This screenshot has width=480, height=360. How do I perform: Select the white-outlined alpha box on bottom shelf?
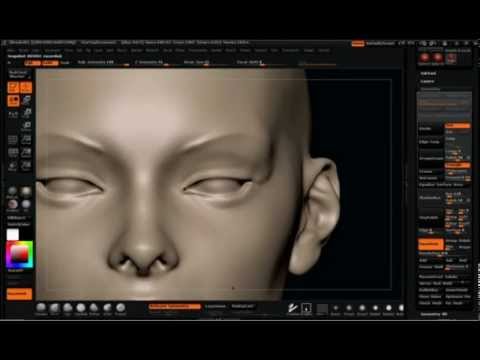306,308
